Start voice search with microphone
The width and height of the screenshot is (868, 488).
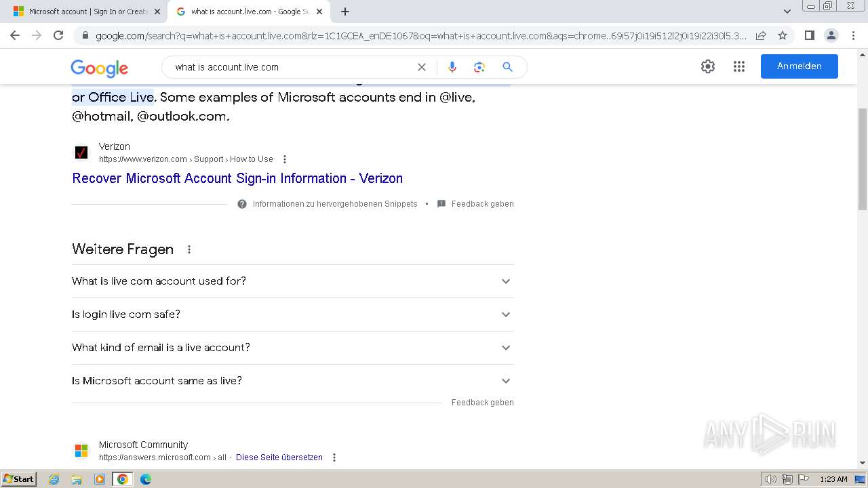point(452,67)
